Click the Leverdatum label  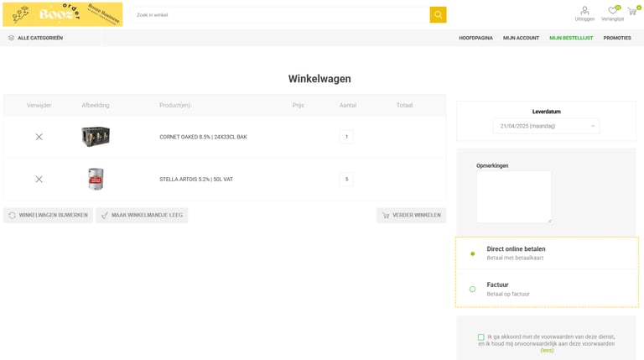546,112
